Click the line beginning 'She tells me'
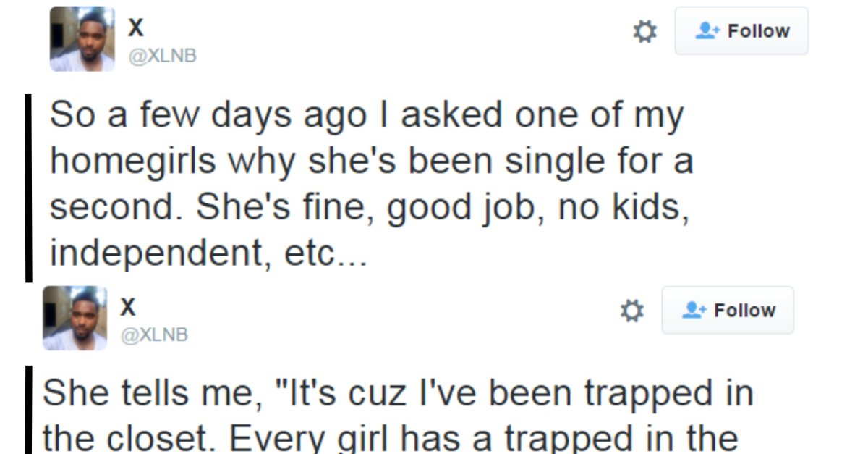 click(399, 393)
